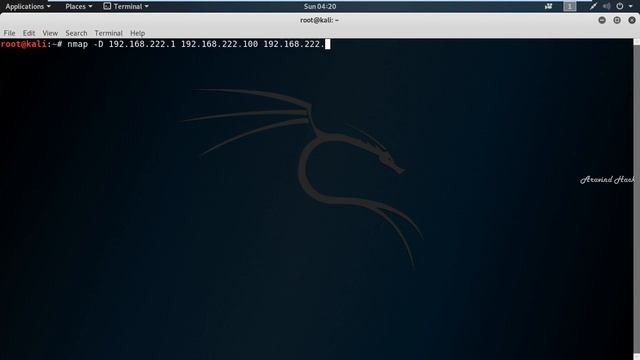Viewport: 640px width, 360px height.
Task: Close the root@kali terminal window
Action: point(632,20)
